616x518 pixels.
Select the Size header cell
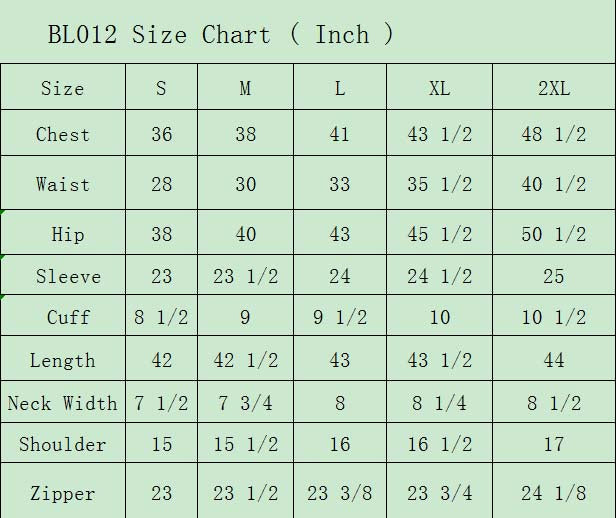point(63,87)
